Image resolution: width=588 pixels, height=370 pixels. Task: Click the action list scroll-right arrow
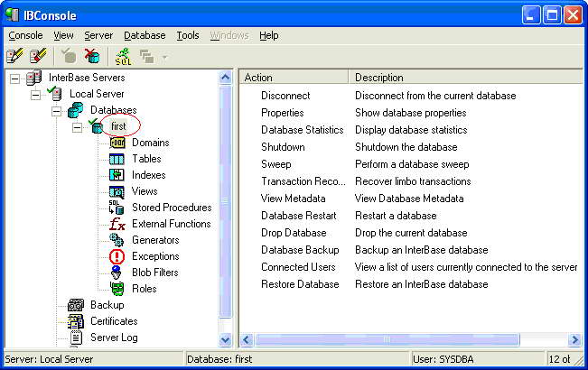[x=574, y=339]
